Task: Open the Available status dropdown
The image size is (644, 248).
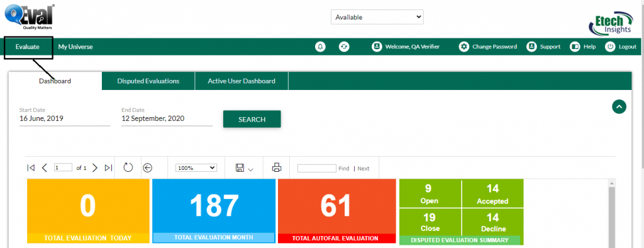Action: [x=377, y=17]
